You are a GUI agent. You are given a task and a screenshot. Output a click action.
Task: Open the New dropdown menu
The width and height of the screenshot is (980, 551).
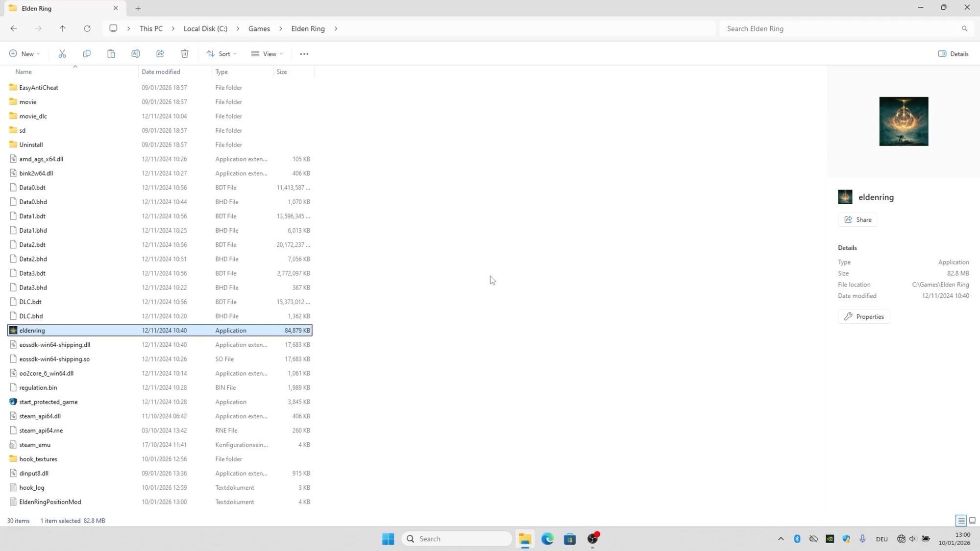click(x=24, y=54)
